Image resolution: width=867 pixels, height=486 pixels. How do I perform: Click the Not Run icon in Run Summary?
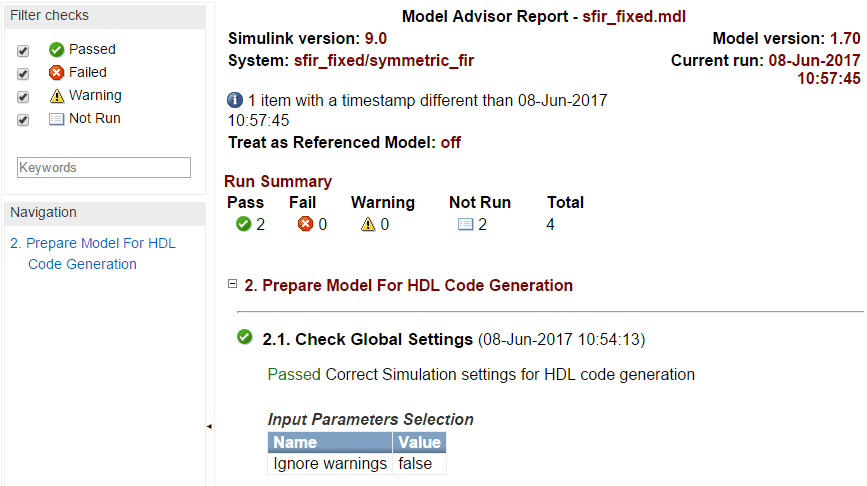[x=465, y=224]
